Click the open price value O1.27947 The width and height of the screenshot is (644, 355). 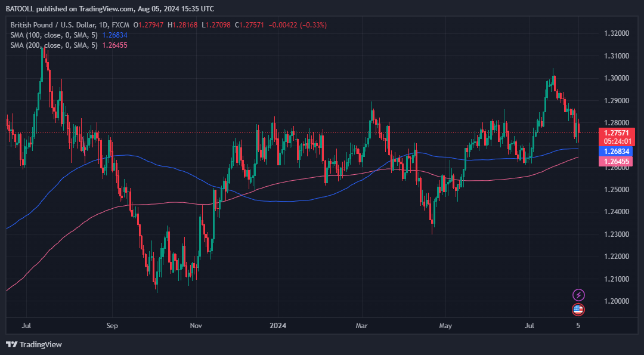click(x=148, y=25)
